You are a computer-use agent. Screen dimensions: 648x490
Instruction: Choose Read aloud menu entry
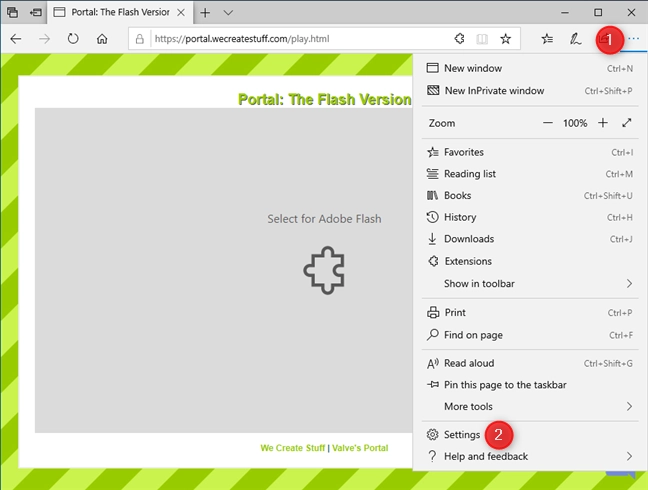pyautogui.click(x=530, y=363)
